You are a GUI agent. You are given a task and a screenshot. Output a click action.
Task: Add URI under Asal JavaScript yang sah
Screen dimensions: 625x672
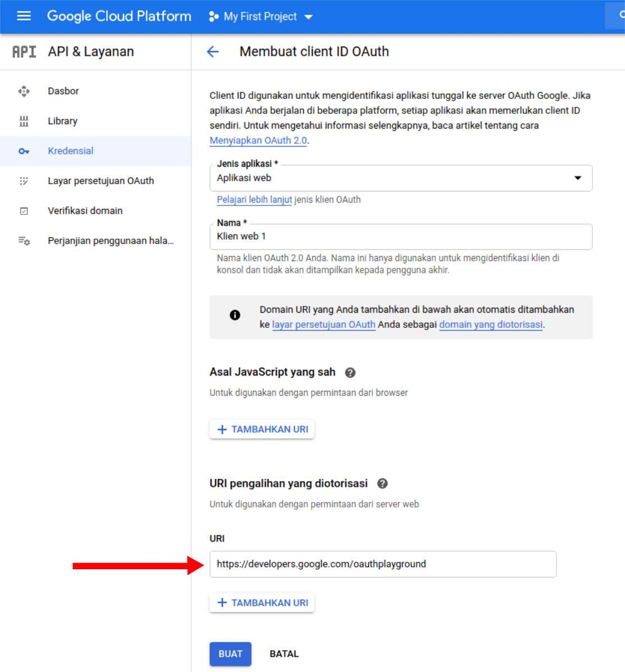[x=262, y=429]
